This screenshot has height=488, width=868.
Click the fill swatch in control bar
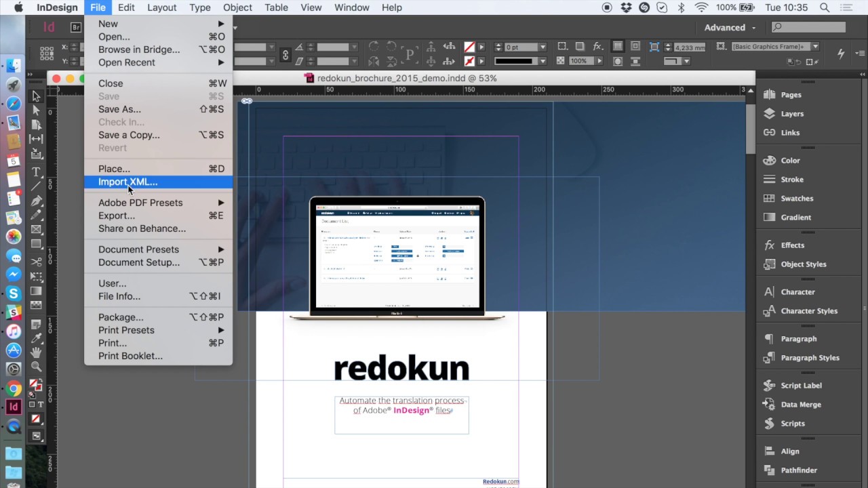click(x=469, y=47)
